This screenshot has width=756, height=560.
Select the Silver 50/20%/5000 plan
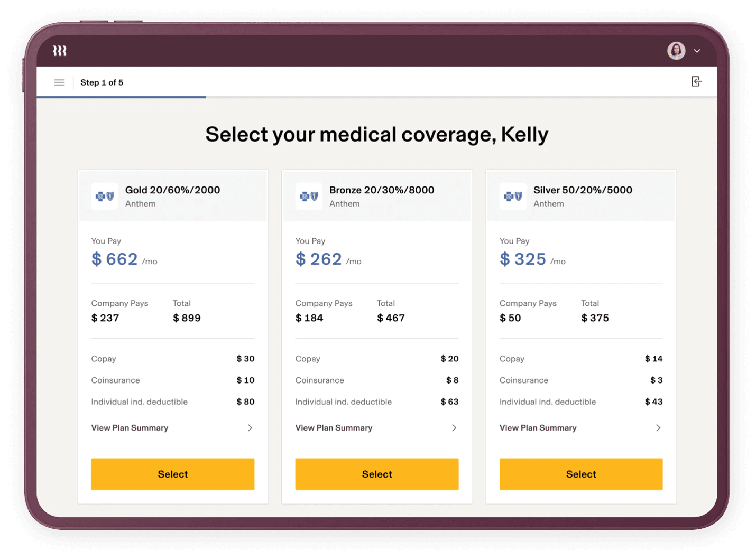click(580, 474)
